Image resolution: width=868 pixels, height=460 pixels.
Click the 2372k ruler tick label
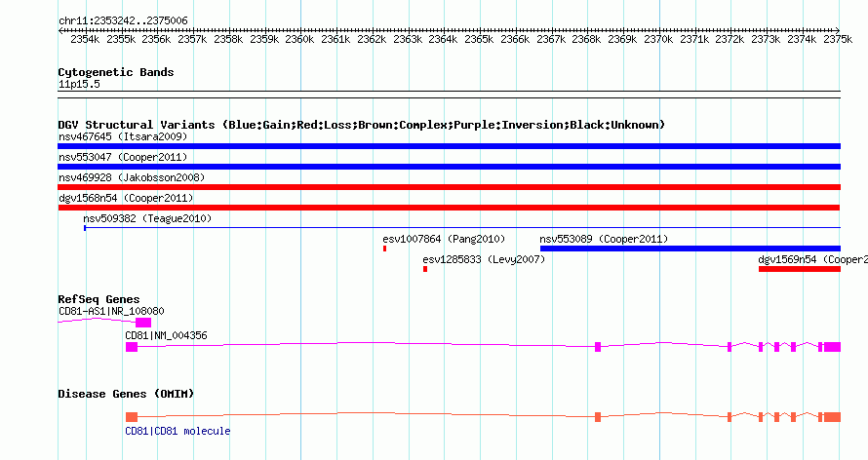point(730,39)
